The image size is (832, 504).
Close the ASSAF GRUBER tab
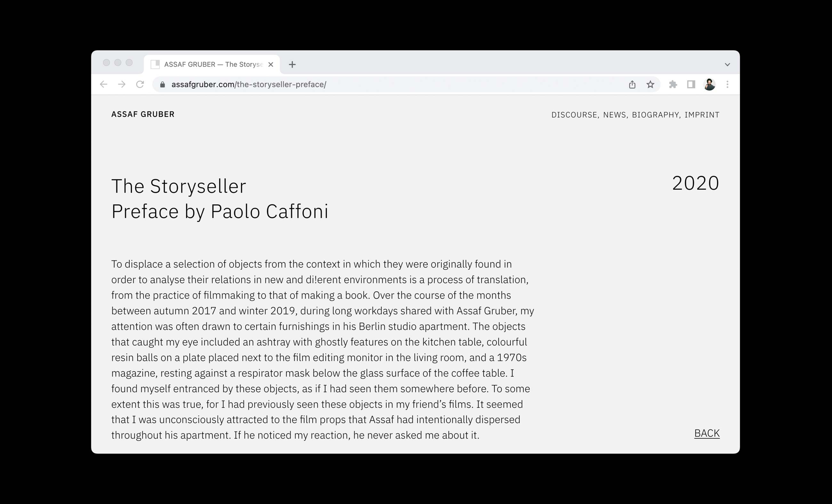[x=271, y=64]
